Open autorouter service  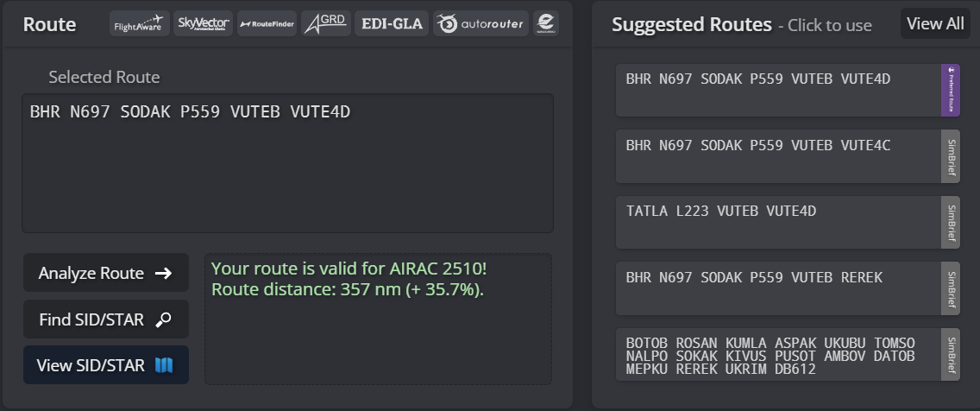tap(480, 23)
